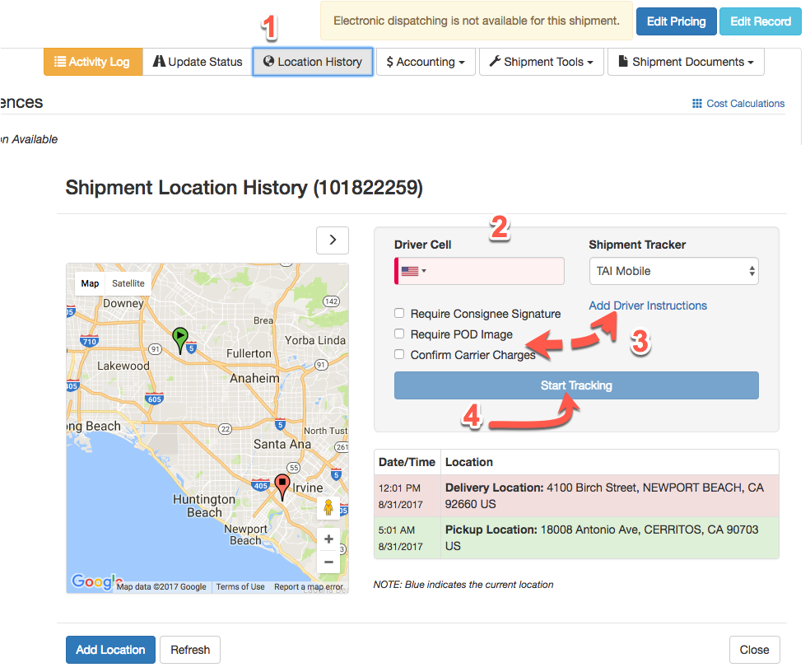Select the wrench icon on Shipment Tools

(x=495, y=61)
